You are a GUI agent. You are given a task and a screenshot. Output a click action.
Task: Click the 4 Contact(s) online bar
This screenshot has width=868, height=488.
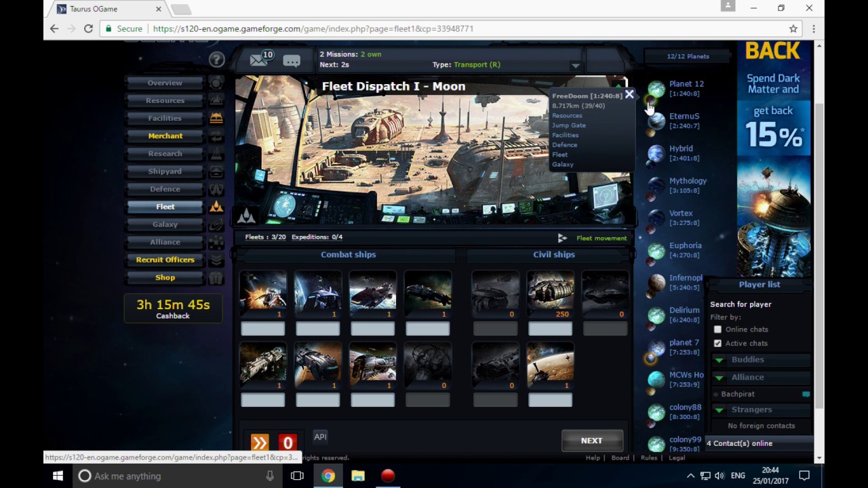(x=759, y=443)
